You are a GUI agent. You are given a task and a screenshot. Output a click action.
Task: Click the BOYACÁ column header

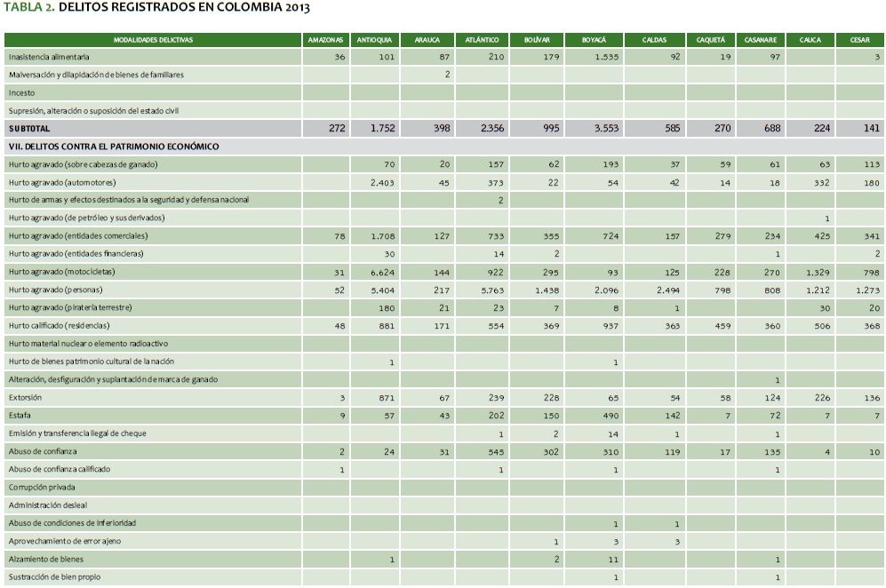(x=594, y=40)
